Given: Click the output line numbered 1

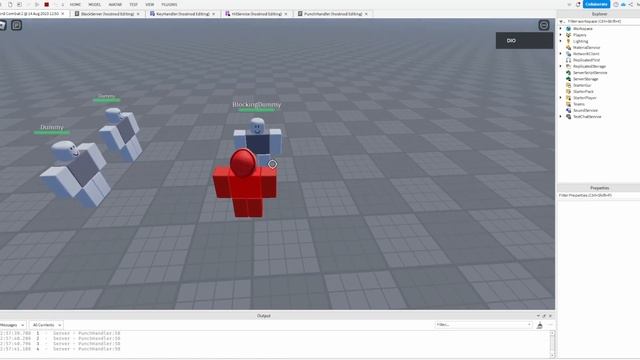Looking at the screenshot, I should pos(60,333).
